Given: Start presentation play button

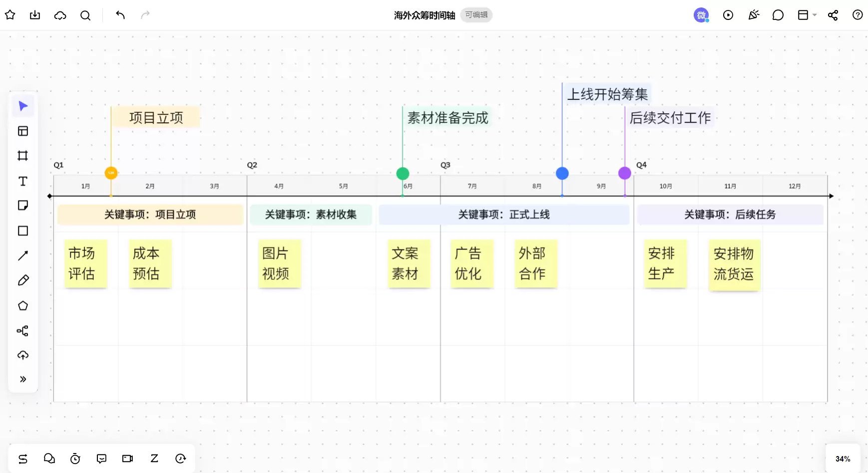Looking at the screenshot, I should (728, 15).
